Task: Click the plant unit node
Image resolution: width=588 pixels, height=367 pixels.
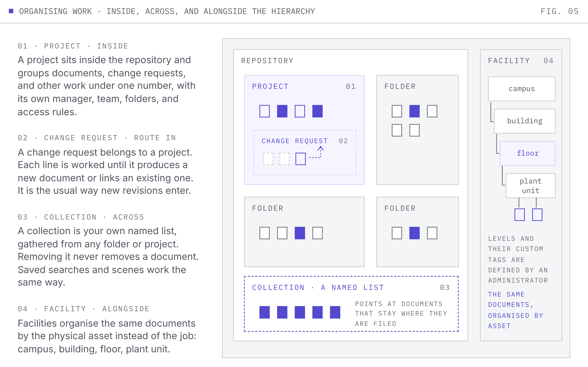Action: coord(531,186)
